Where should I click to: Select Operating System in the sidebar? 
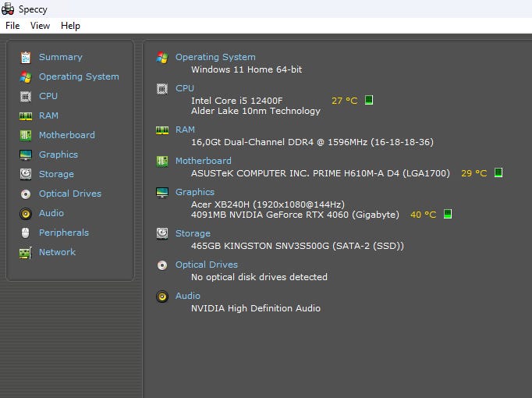tap(79, 76)
